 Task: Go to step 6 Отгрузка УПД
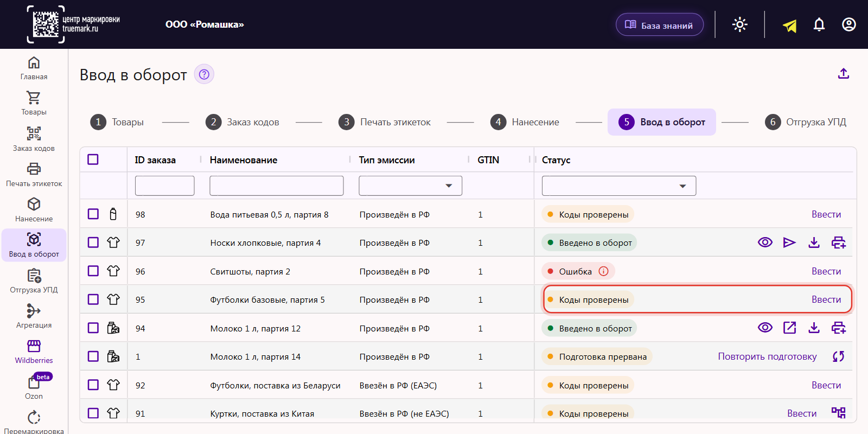click(x=806, y=122)
